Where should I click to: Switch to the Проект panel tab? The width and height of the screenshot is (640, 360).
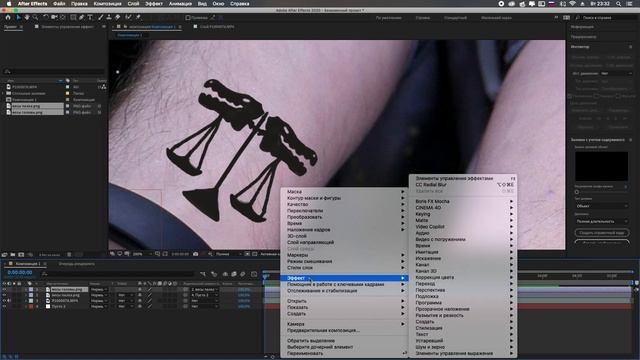pos(10,27)
